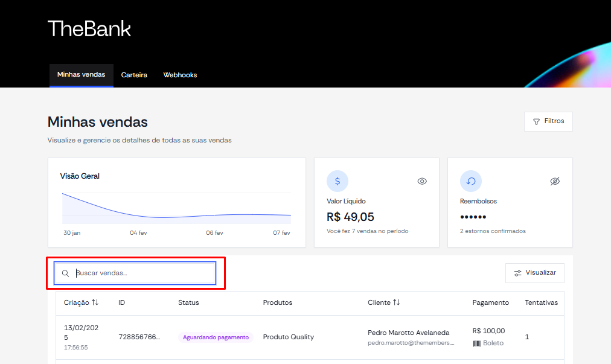Open the Filtros button

(548, 121)
